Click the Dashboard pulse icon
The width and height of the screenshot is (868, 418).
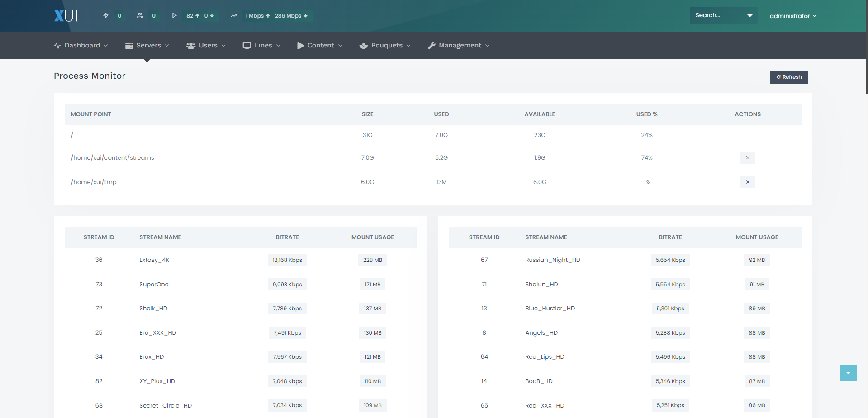(x=57, y=45)
